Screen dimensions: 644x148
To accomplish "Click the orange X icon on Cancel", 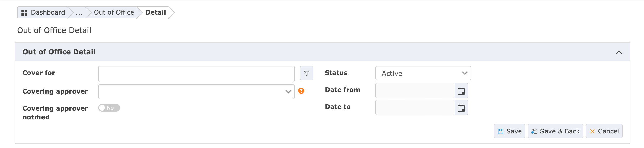I will 592,132.
